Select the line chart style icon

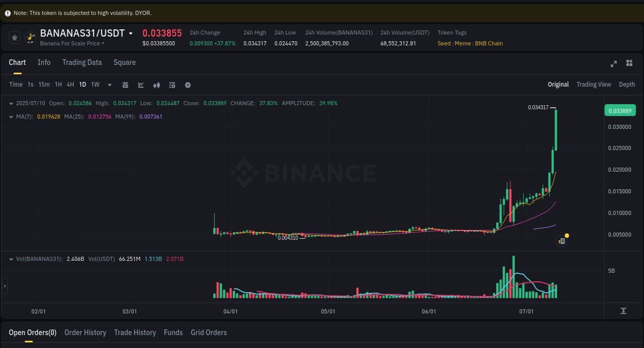click(x=141, y=85)
